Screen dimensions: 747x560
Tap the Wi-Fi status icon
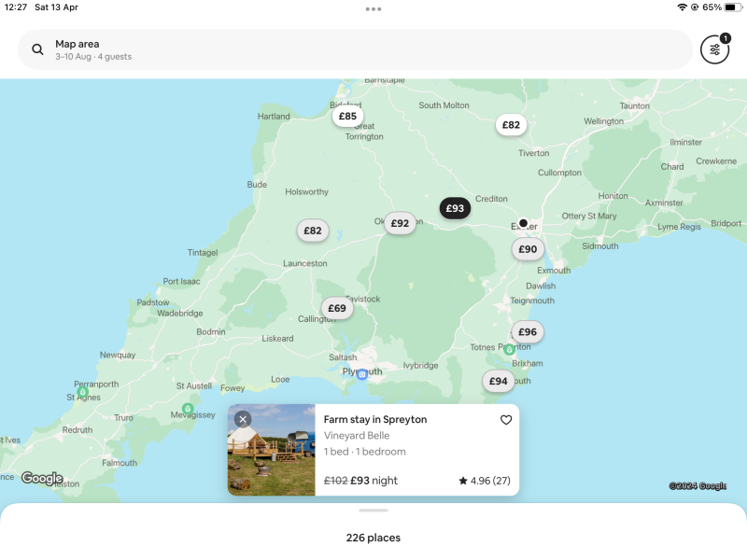tap(683, 7)
